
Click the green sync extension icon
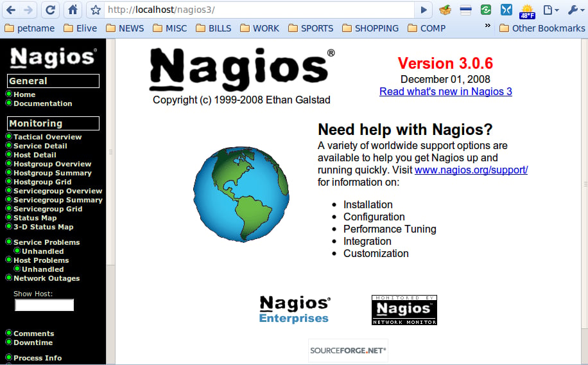tap(486, 10)
